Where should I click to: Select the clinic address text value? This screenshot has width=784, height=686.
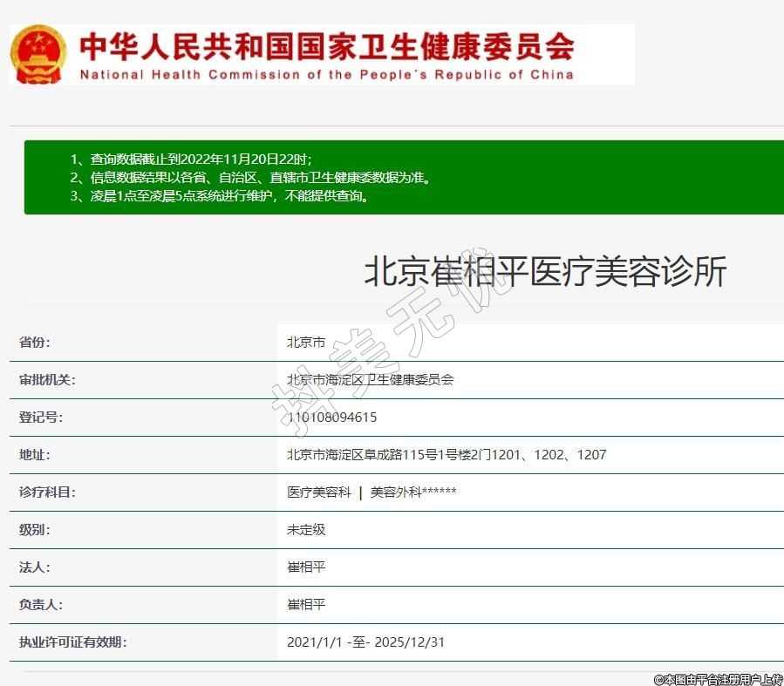click(x=447, y=455)
